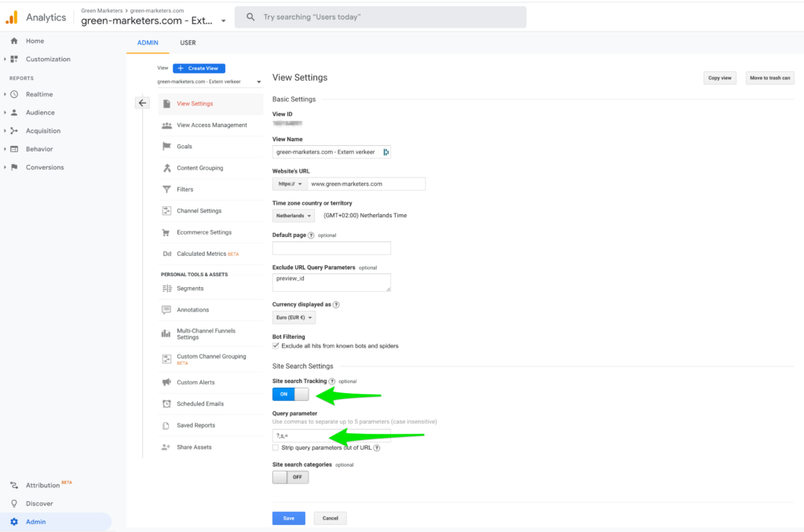The height and width of the screenshot is (532, 804).
Task: Click the Ecommerce Settings cart icon
Action: tap(166, 232)
